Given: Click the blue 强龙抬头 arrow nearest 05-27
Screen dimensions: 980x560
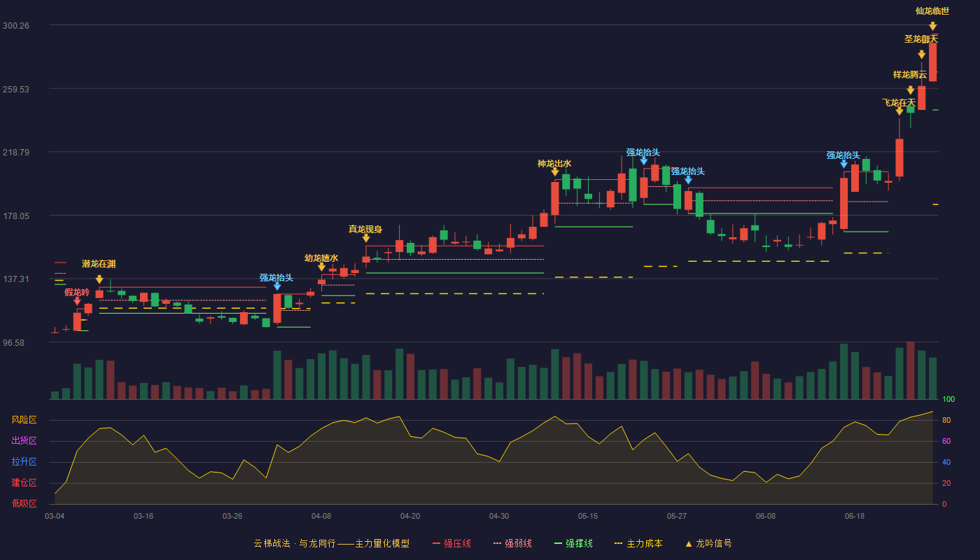Looking at the screenshot, I should pyautogui.click(x=688, y=180).
